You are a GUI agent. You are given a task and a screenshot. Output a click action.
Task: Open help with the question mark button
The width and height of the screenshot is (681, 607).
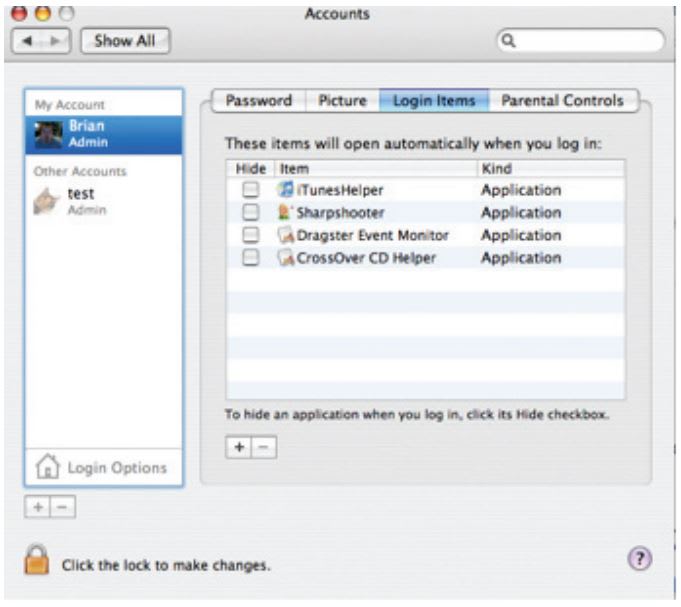639,558
